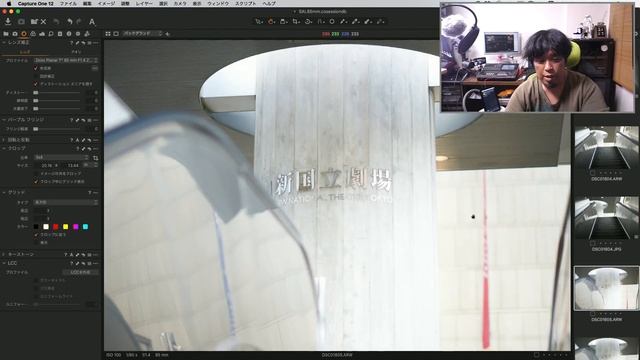
Task: Switch viewer to multi-image grid view
Action: click(108, 33)
